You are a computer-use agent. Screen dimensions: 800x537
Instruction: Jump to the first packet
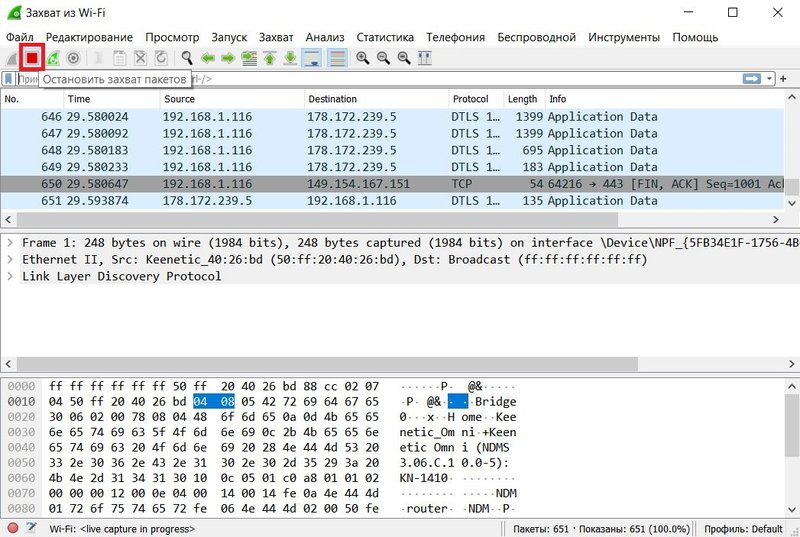coord(269,58)
